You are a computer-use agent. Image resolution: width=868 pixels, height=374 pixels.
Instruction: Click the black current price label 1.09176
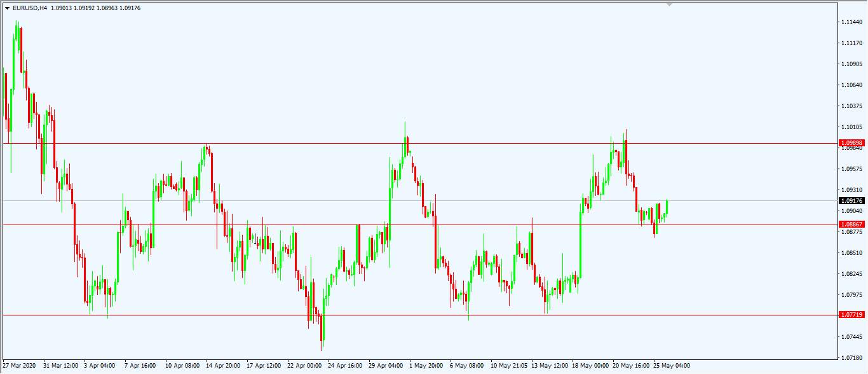tap(852, 201)
